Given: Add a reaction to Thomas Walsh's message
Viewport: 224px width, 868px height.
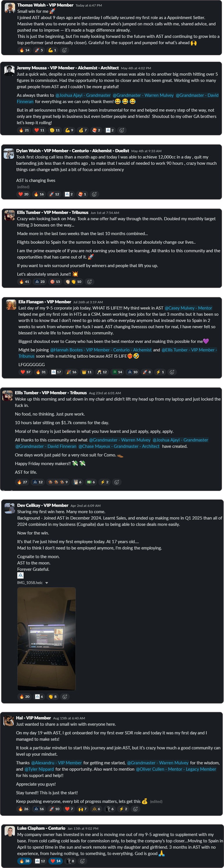Looking at the screenshot, I should [64, 50].
